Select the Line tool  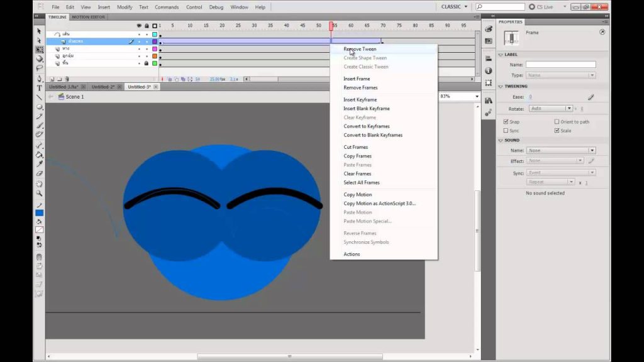coord(39,97)
